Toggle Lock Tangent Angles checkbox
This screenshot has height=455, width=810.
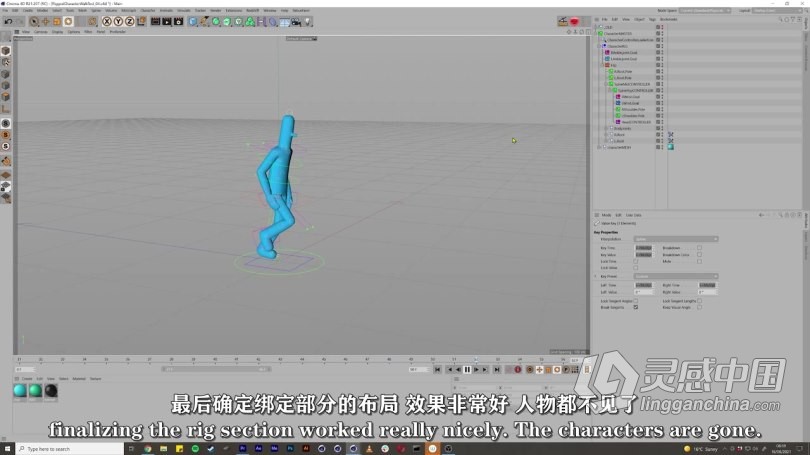point(636,301)
